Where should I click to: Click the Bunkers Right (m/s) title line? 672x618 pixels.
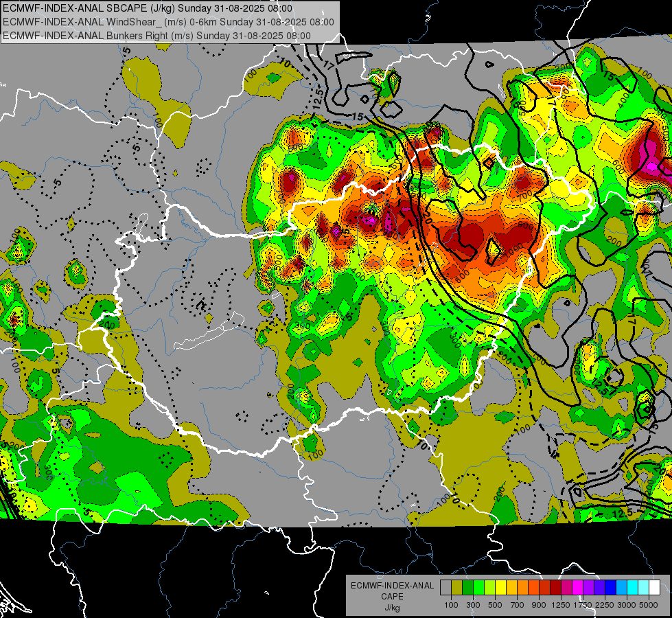[x=157, y=36]
